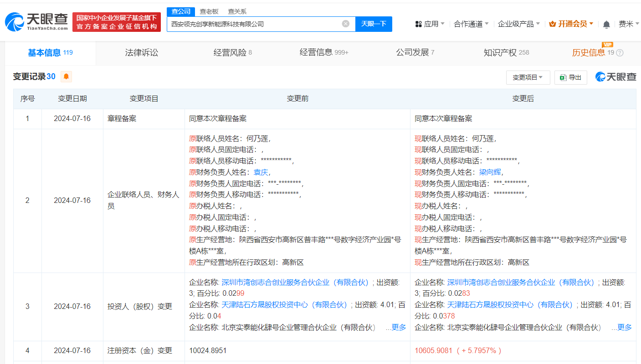Open the 变更项目 filter dropdown
Image resolution: width=641 pixels, height=364 pixels.
pyautogui.click(x=528, y=77)
